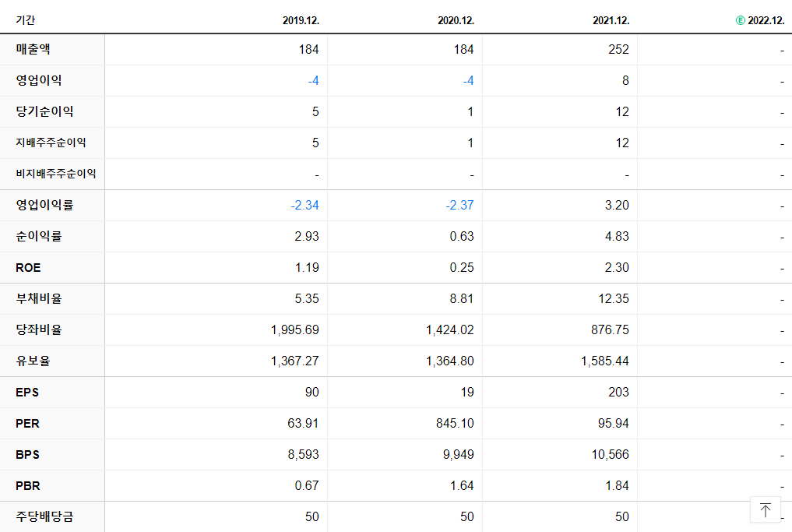Click ROE value 0.25
Image resolution: width=792 pixels, height=532 pixels.
(x=462, y=268)
